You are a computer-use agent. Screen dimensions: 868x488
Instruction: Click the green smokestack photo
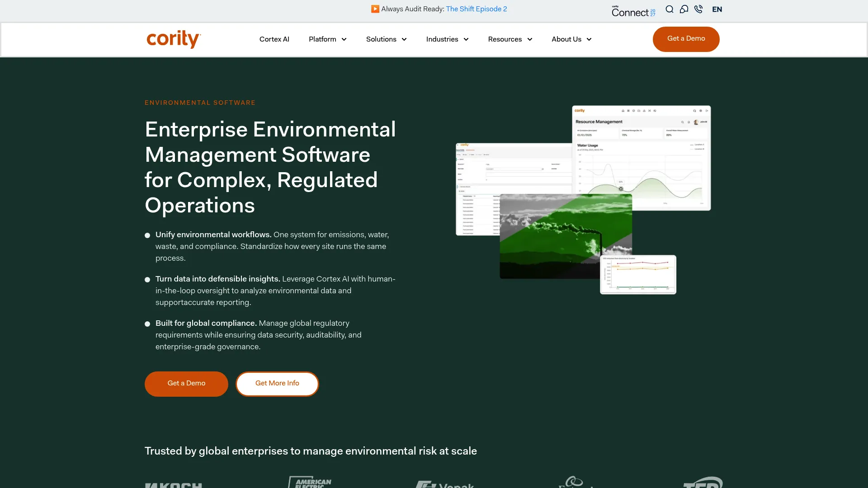pos(565,236)
